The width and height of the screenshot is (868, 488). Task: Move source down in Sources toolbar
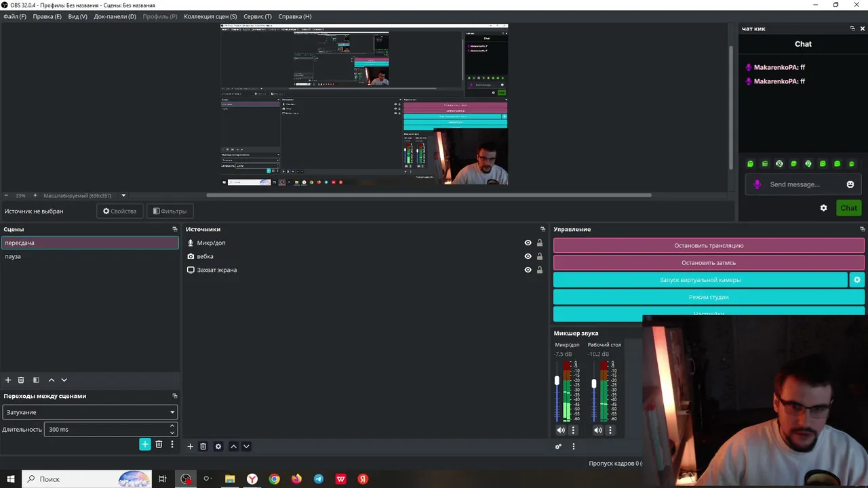tap(246, 447)
